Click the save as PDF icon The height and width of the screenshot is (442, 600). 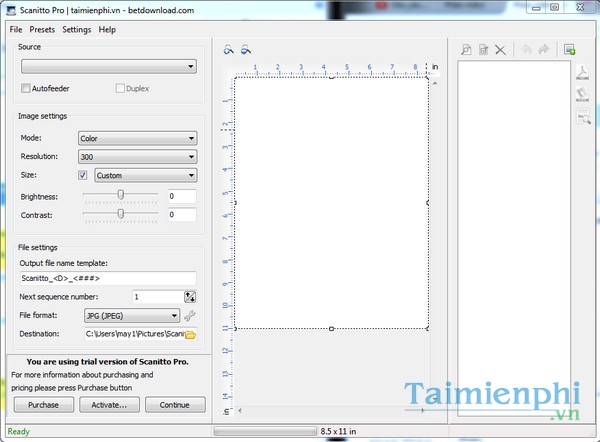[x=583, y=72]
